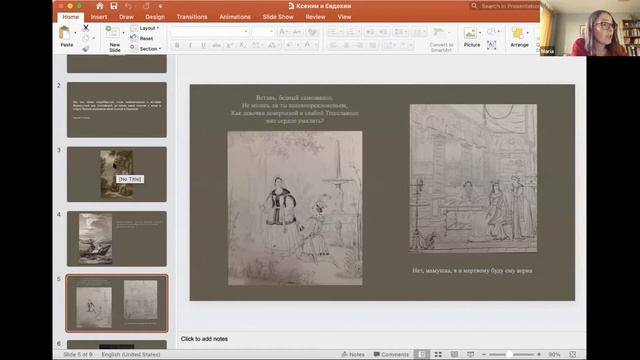Open the View tab
Viewport: 640px width, 360px height.
click(344, 17)
